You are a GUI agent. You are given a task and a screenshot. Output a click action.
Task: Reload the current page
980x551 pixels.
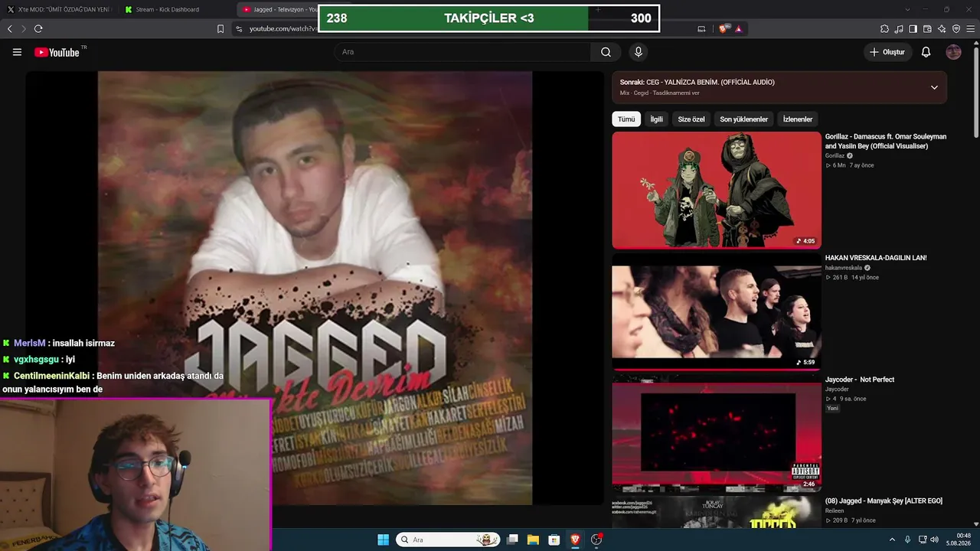coord(38,29)
